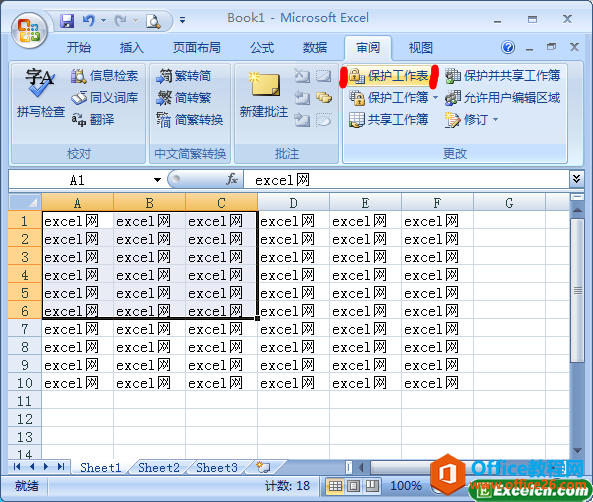Convert text with 繁转简
This screenshot has height=502, width=593.
pyautogui.click(x=184, y=76)
